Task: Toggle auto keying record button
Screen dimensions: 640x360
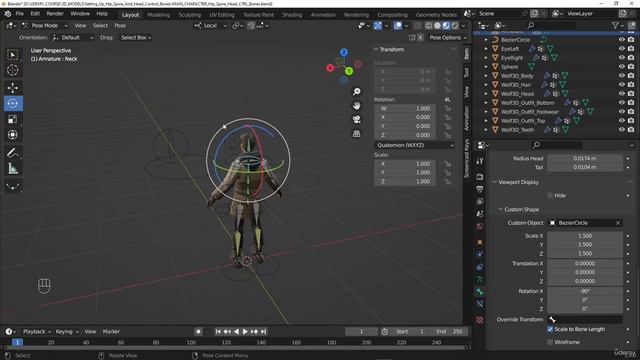Action: [198, 331]
